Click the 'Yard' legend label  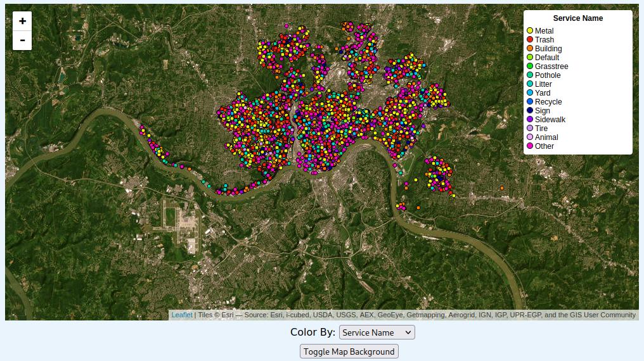click(x=543, y=93)
